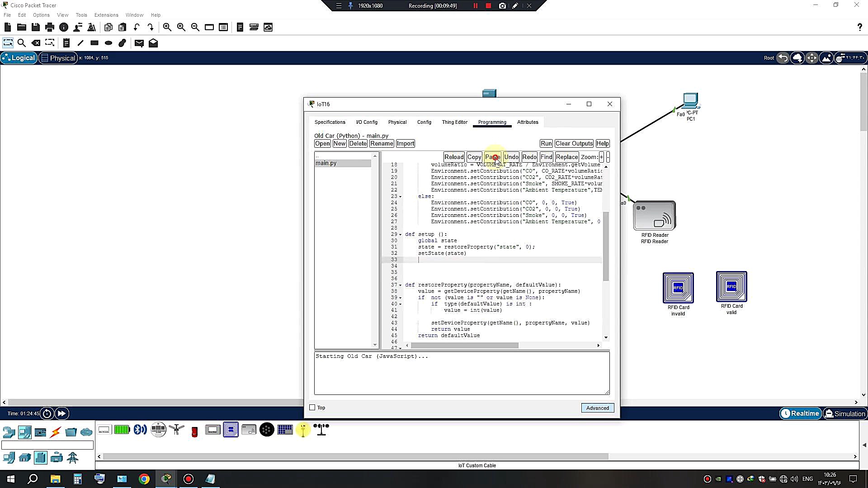Select the Draw Rectangle tool
Viewport: 868px width, 488px height.
[x=94, y=43]
